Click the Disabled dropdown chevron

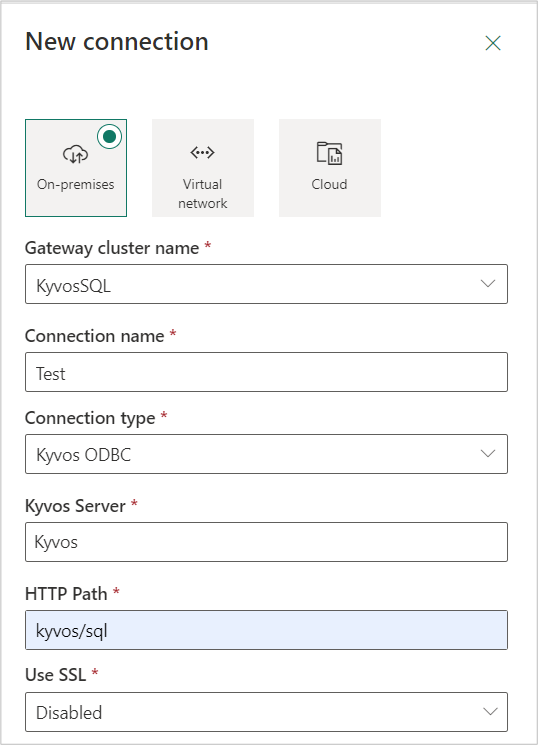[x=490, y=711]
